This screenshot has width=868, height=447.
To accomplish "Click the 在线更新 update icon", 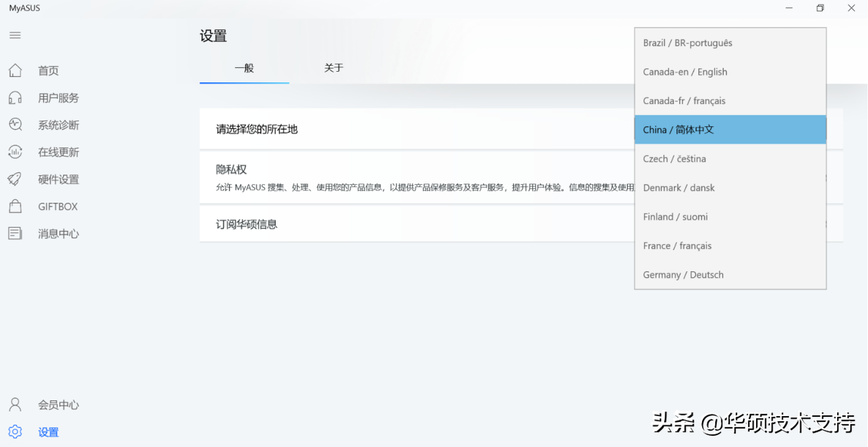I will (x=15, y=152).
